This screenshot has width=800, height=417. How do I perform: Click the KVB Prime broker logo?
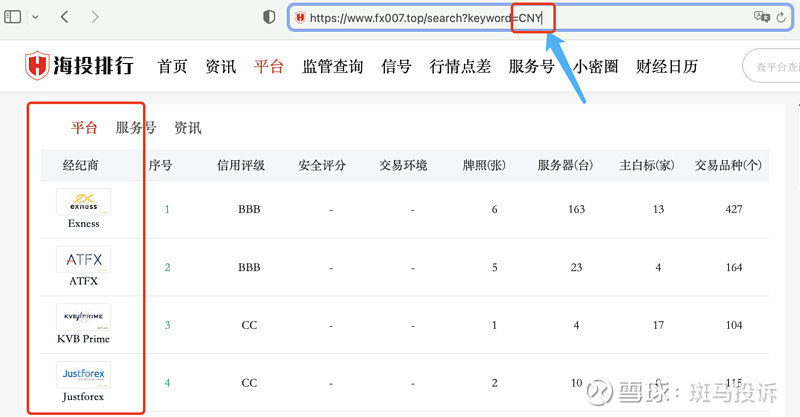click(x=83, y=317)
